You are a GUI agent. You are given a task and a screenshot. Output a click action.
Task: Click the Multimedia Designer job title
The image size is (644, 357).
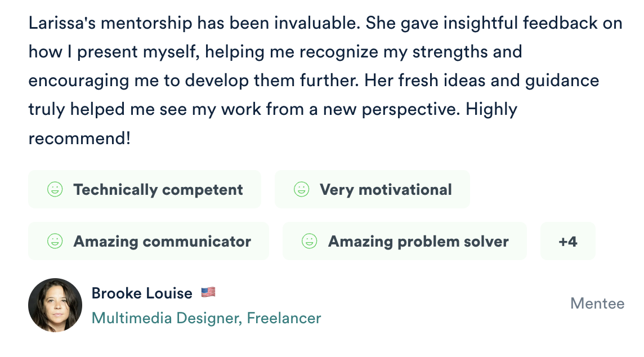pyautogui.click(x=167, y=318)
